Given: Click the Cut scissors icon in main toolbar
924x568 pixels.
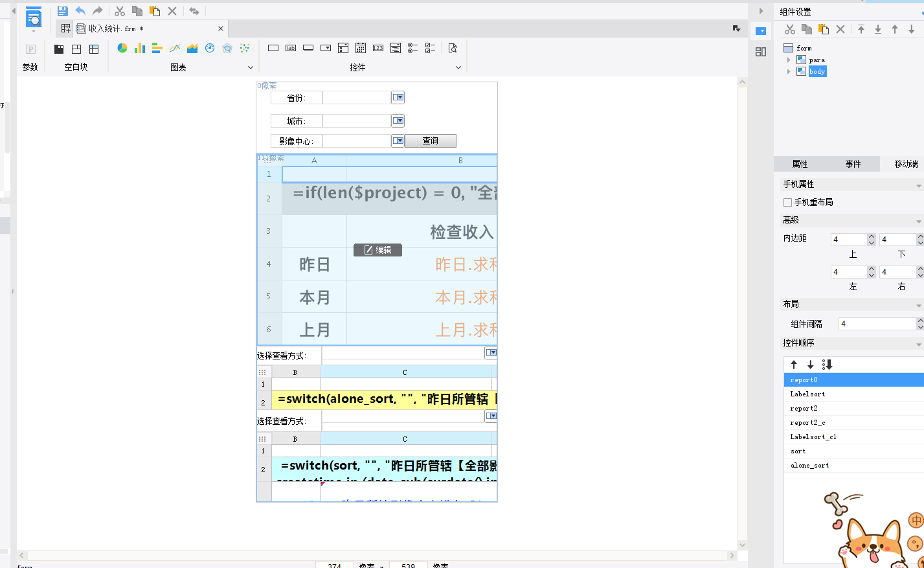Looking at the screenshot, I should click(x=120, y=11).
